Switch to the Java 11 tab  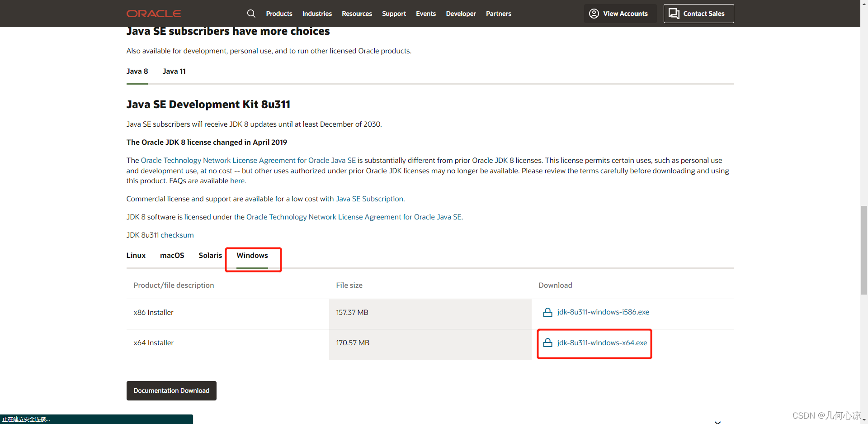[x=174, y=71]
